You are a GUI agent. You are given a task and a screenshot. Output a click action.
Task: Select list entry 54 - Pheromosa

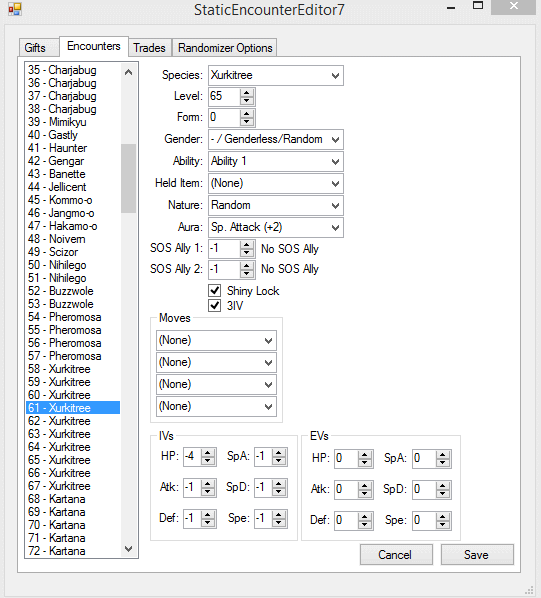[x=73, y=317]
